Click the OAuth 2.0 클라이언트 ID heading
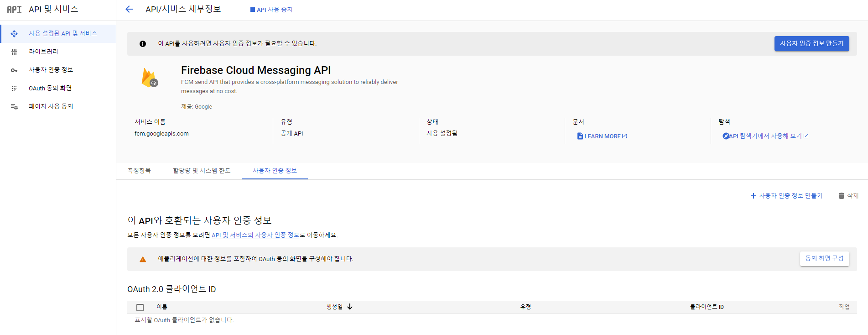 (172, 289)
